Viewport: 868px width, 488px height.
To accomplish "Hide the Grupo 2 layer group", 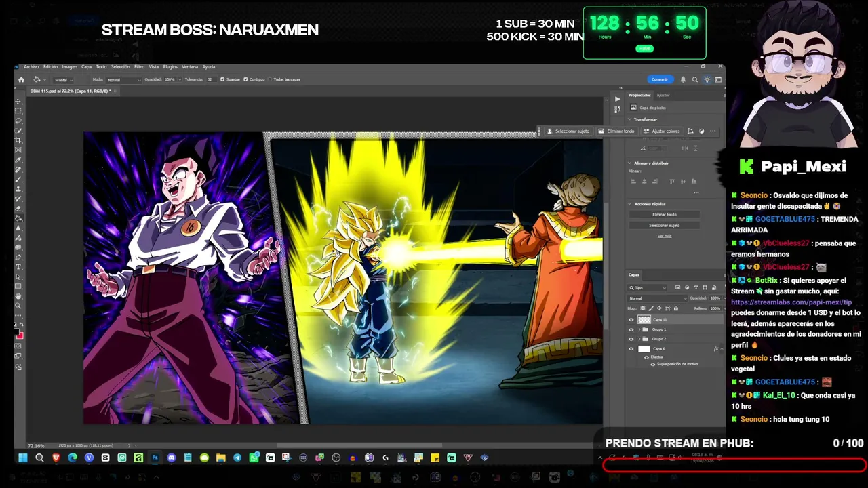I will [631, 339].
